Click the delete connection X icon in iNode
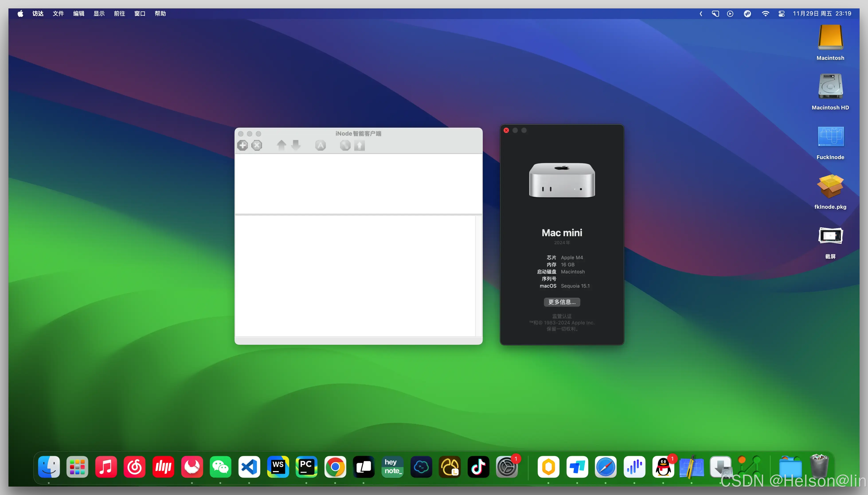This screenshot has width=868, height=495. pos(257,146)
